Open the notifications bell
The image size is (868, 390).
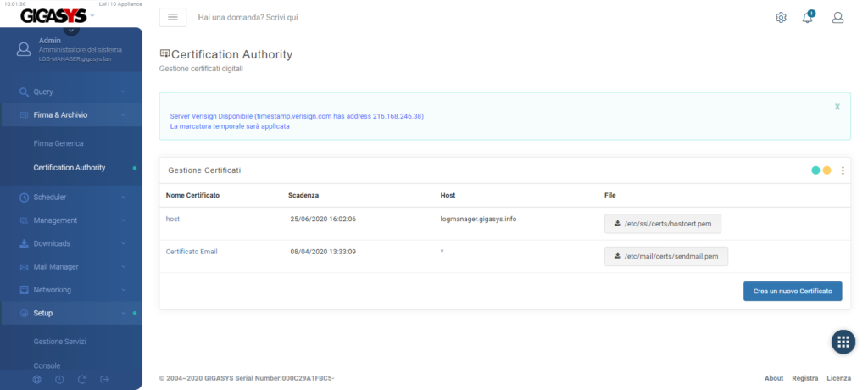point(808,18)
